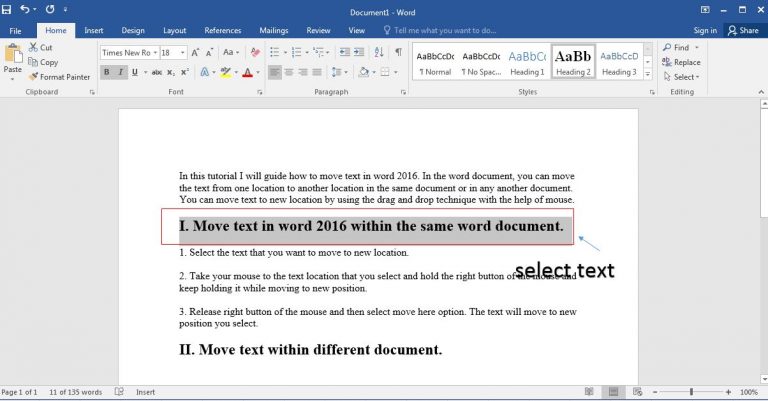Apply the text highlight color
The width and height of the screenshot is (768, 401).
(225, 72)
